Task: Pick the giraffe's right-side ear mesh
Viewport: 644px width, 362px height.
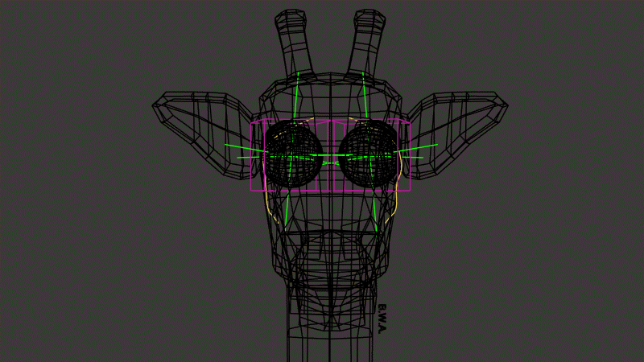Action: (457, 134)
